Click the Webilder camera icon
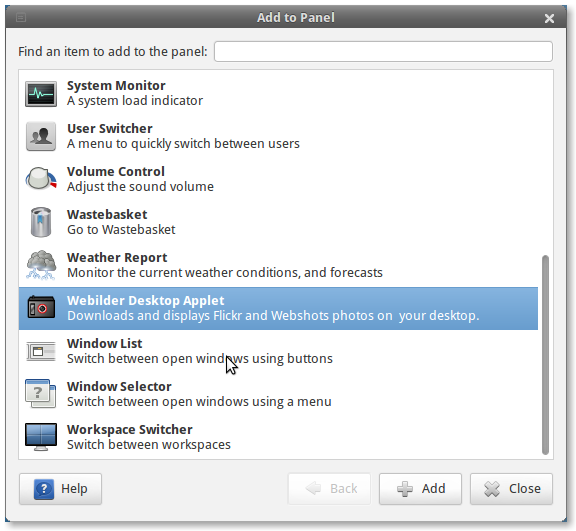This screenshot has width=576, height=531. coord(41,308)
